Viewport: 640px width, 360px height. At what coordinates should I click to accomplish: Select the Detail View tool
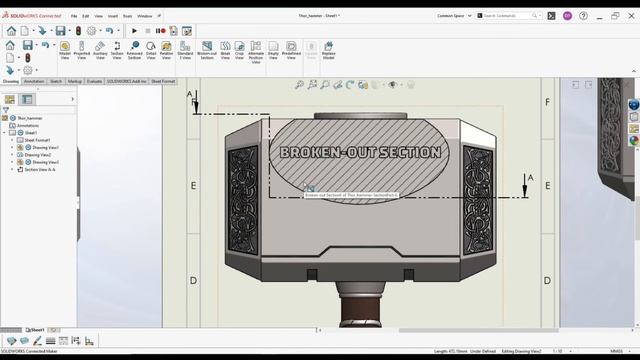151,51
